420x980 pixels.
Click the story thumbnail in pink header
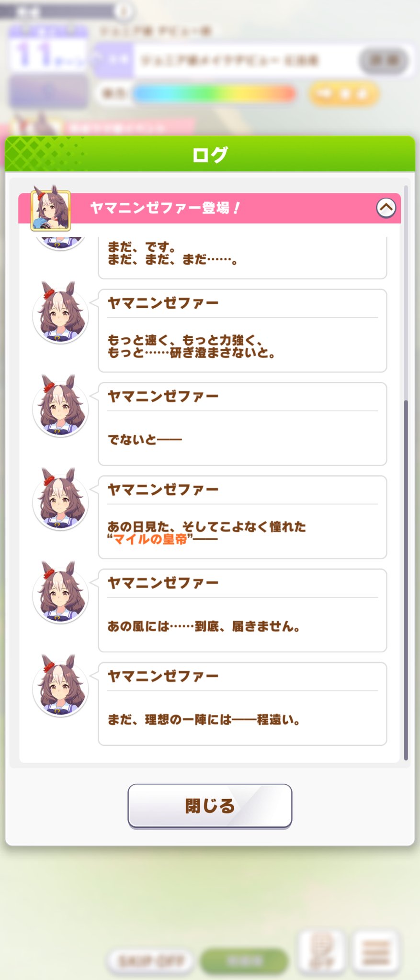tap(51, 210)
